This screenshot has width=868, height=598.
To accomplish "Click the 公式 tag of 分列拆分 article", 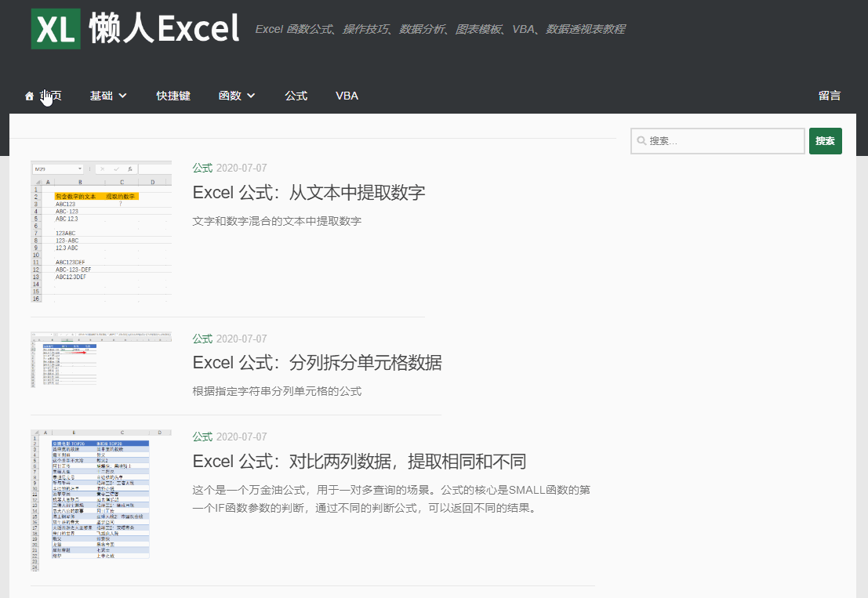I will pyautogui.click(x=202, y=338).
